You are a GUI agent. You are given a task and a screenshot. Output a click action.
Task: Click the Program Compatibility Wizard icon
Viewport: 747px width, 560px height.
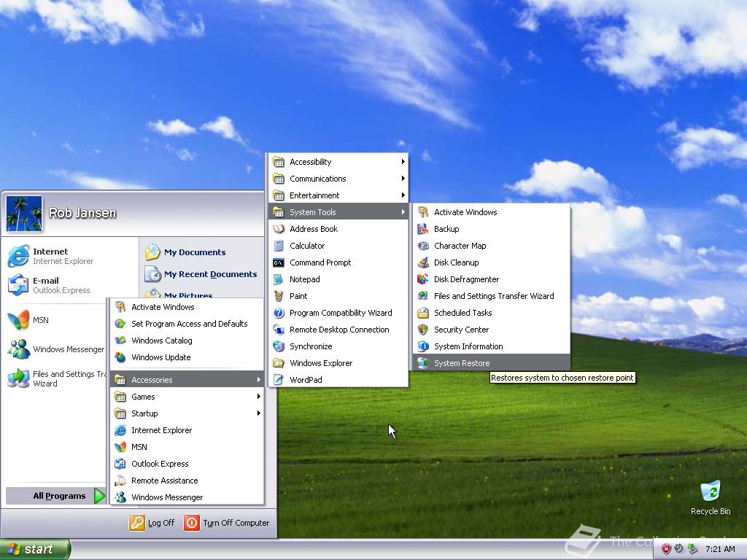(x=279, y=313)
